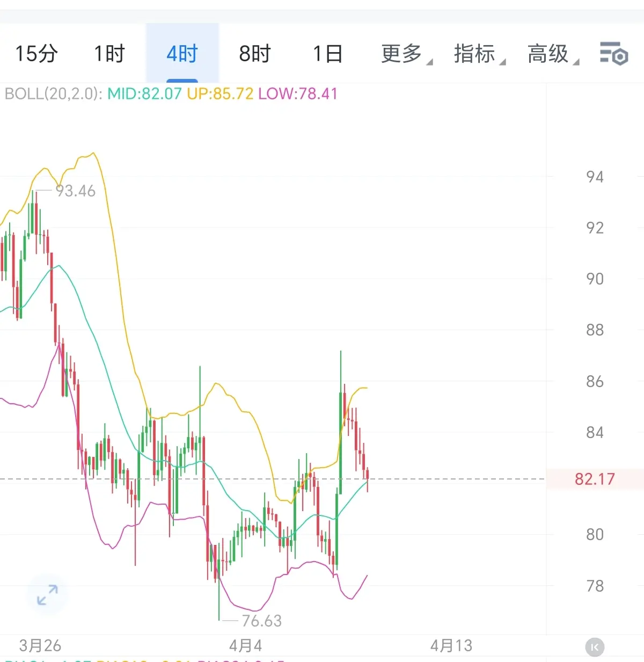This screenshot has width=644, height=662.
Task: Click the 4月13 date label
Action: pyautogui.click(x=451, y=645)
